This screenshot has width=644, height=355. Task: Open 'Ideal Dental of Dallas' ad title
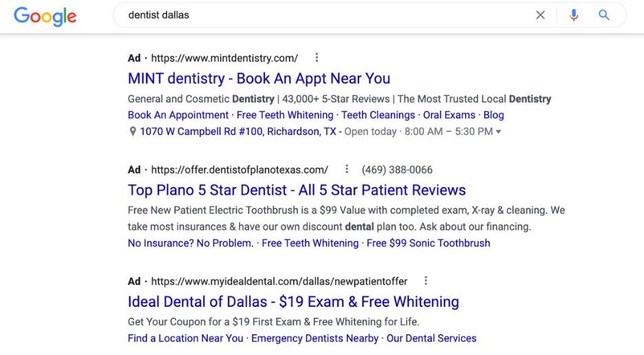pyautogui.click(x=293, y=302)
